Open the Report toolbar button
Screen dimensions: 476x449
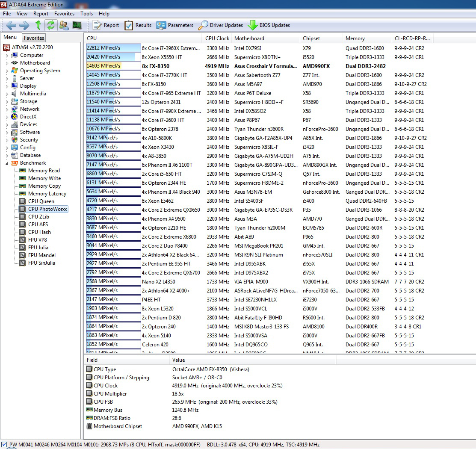coord(106,25)
